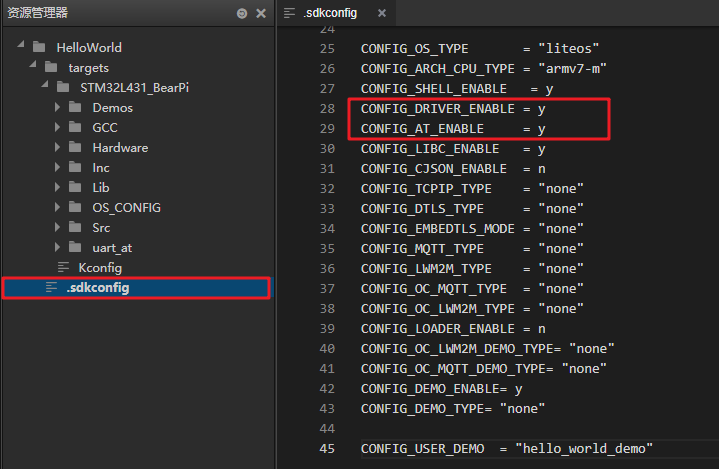Click the 资源管理器 panel title
Viewport: 719px width, 469px height.
(38, 13)
